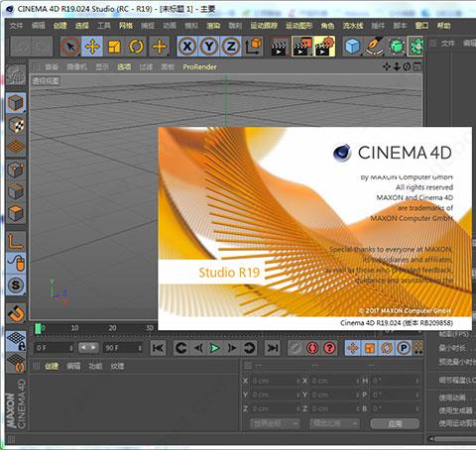Open Render Settings clapperboard gear icon
The height and width of the screenshot is (450, 476).
[324, 47]
